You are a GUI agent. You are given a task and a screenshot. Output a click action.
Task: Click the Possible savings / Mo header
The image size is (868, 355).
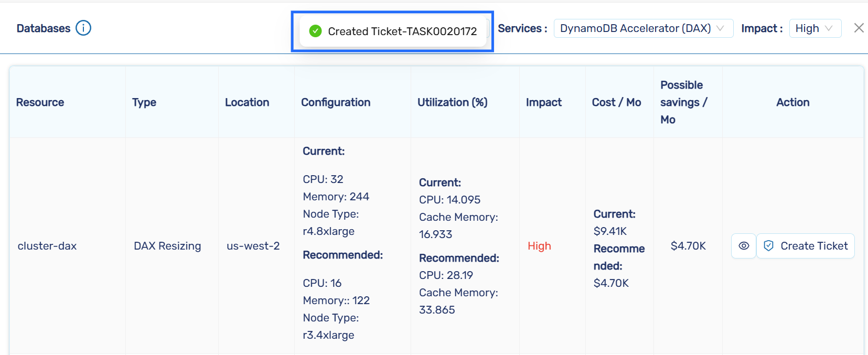(x=683, y=102)
